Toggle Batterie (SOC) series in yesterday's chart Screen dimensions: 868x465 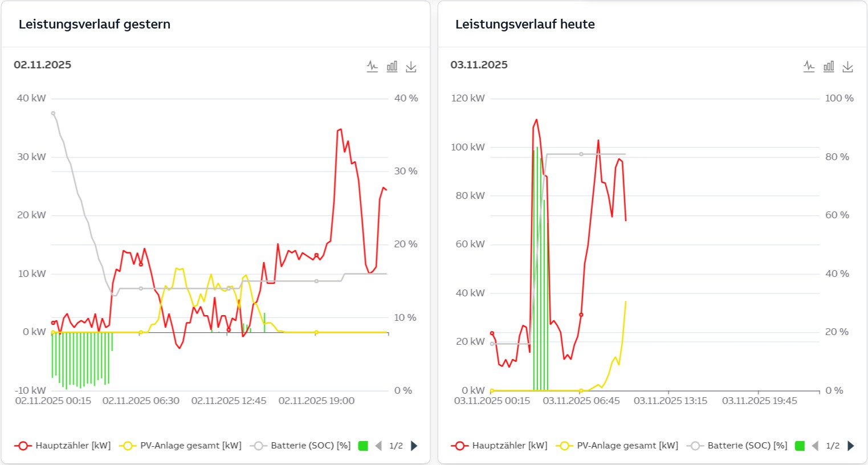tap(300, 446)
